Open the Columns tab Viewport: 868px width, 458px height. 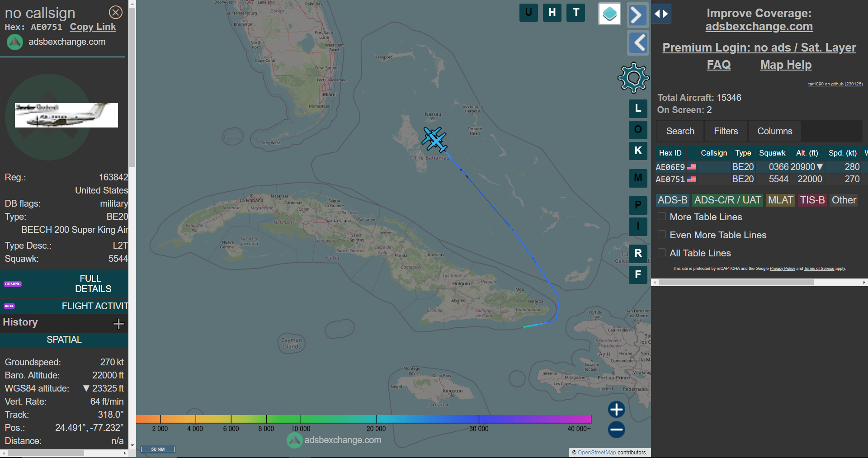(775, 131)
